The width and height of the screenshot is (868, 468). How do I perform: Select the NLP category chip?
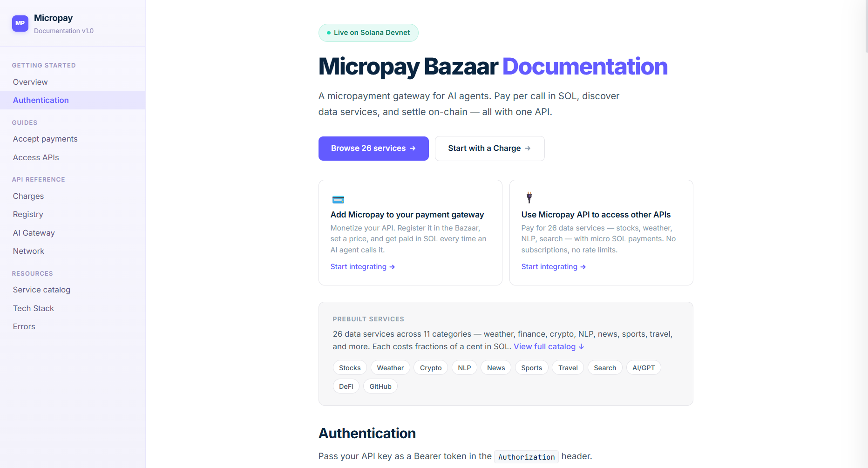point(464,368)
